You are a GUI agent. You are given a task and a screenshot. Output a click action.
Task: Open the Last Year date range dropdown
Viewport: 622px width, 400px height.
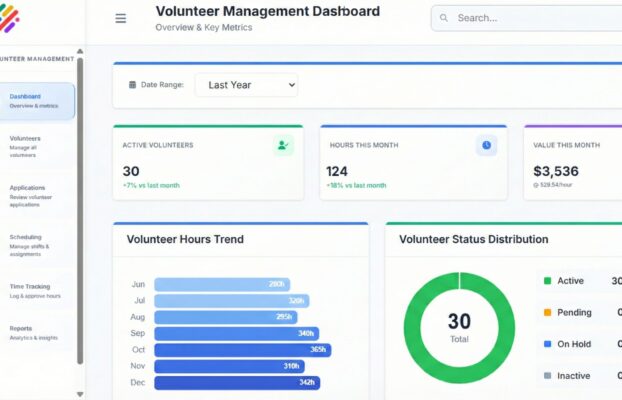point(246,85)
